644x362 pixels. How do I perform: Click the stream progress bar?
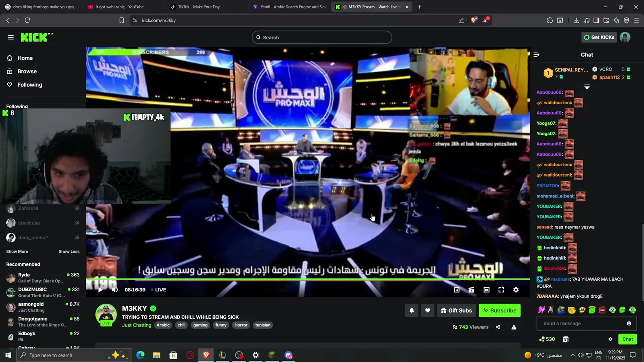(307, 279)
